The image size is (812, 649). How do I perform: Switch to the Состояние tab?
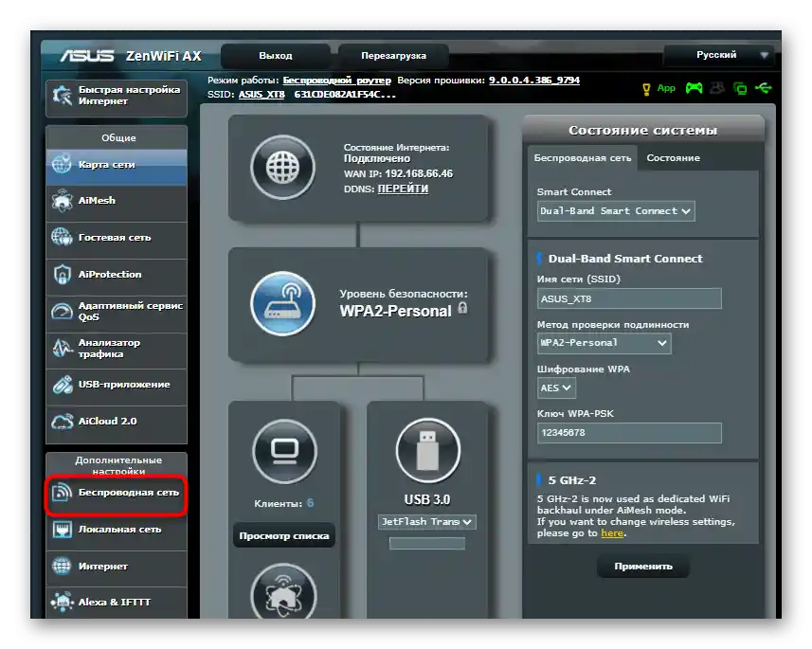673,158
